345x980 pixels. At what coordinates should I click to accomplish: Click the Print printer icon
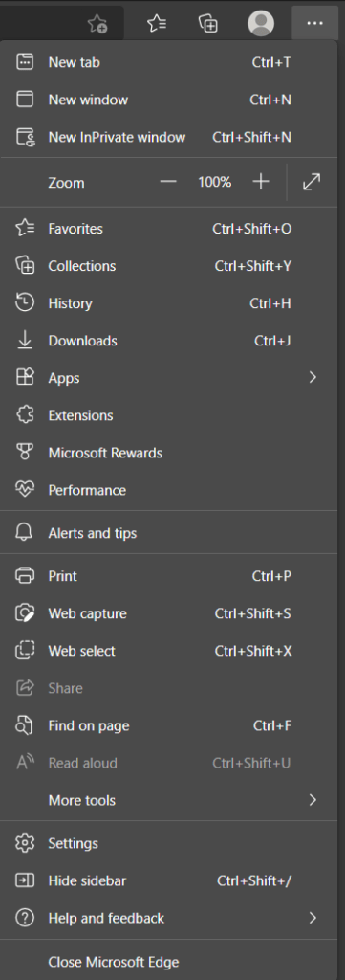click(24, 576)
